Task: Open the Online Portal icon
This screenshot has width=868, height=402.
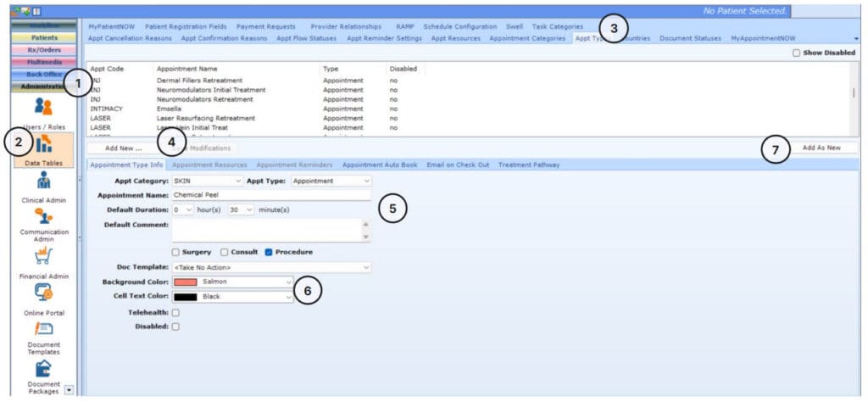Action: pyautogui.click(x=43, y=293)
